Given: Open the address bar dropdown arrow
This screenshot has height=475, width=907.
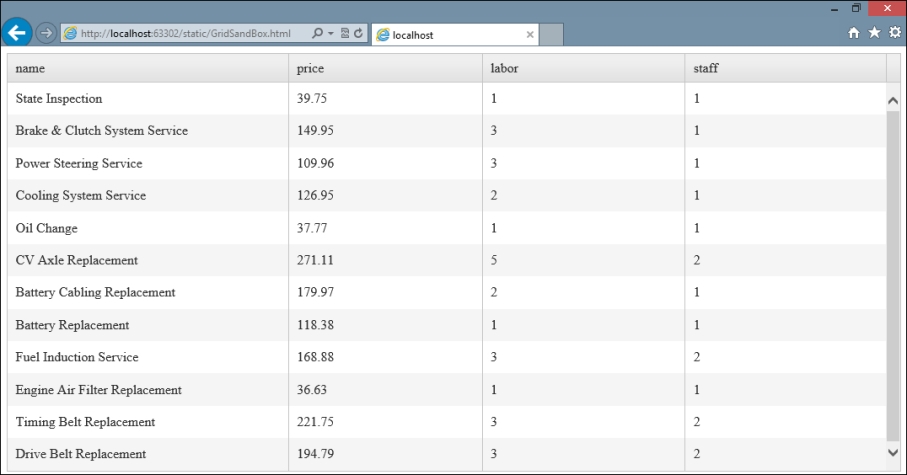Looking at the screenshot, I should coord(330,34).
